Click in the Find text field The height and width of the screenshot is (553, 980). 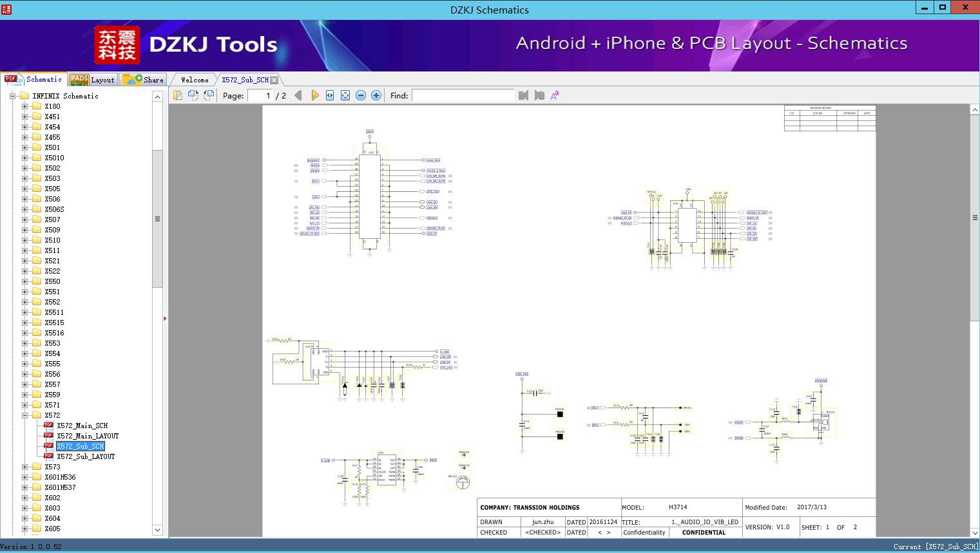pyautogui.click(x=463, y=95)
